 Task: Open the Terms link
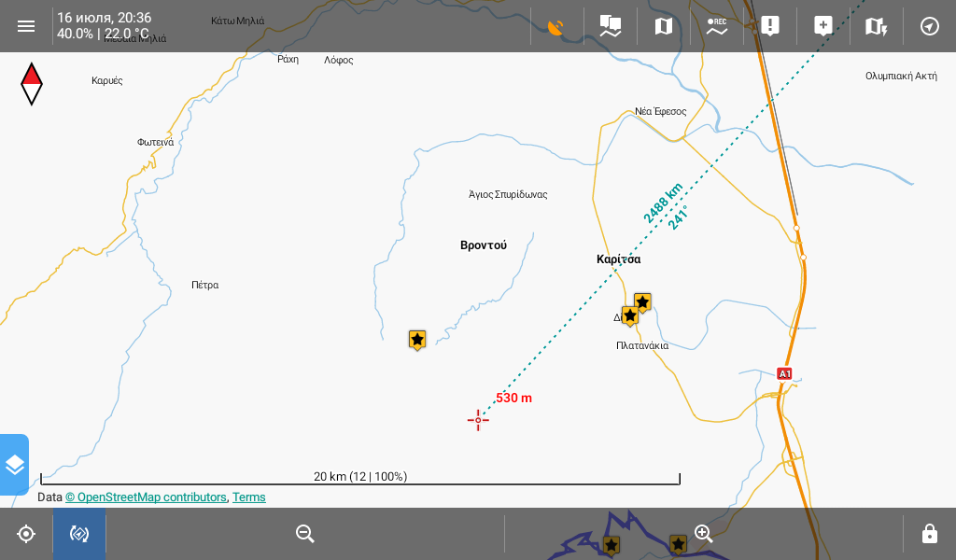(x=249, y=497)
